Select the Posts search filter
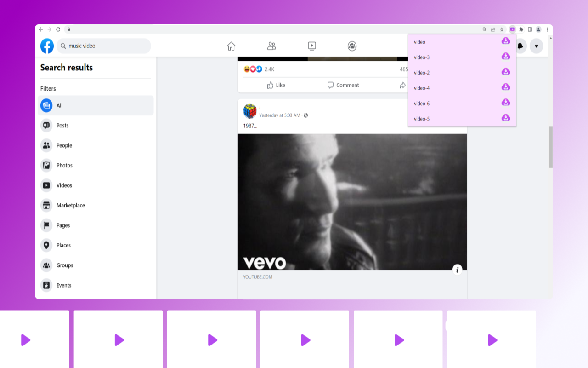 [62, 125]
